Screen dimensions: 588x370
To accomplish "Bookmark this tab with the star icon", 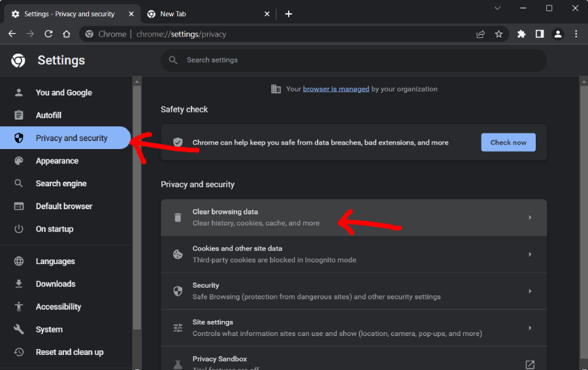I will 498,34.
